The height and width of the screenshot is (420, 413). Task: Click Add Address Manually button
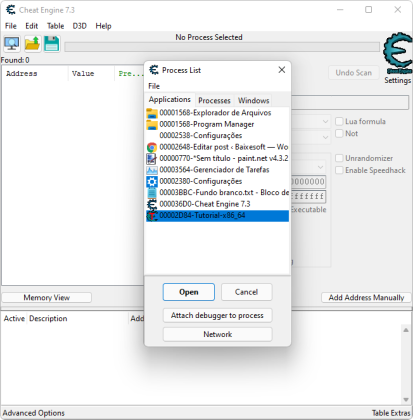pyautogui.click(x=366, y=298)
